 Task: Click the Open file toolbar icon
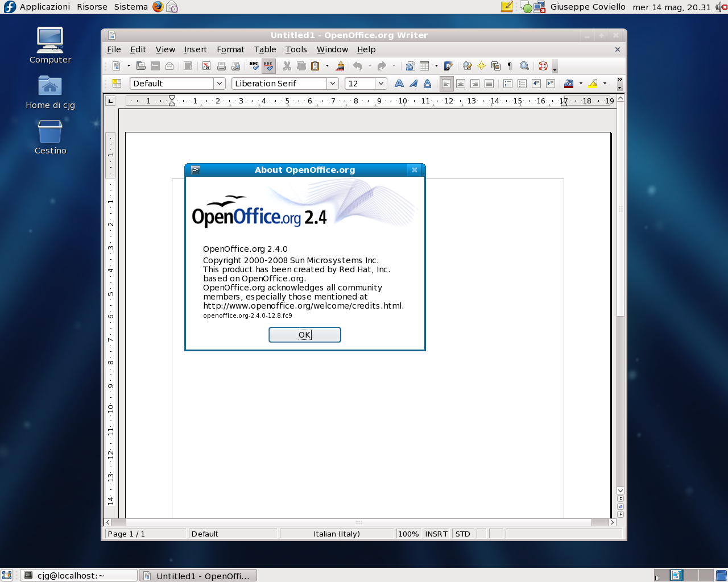tap(141, 66)
